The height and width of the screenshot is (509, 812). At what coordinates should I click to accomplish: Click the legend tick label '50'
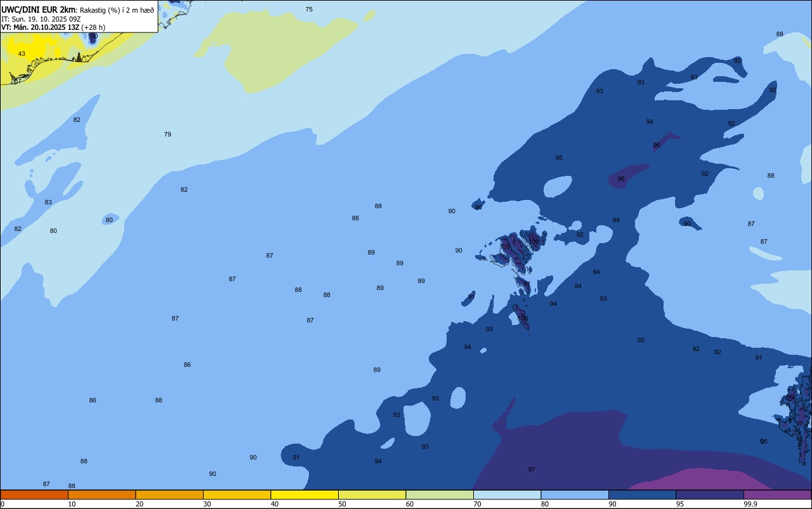(342, 504)
